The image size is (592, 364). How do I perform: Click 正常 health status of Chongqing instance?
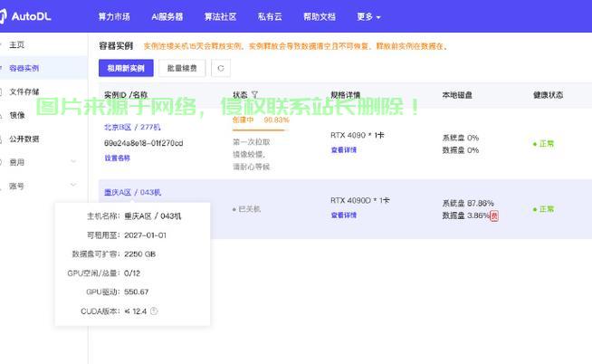coord(544,209)
